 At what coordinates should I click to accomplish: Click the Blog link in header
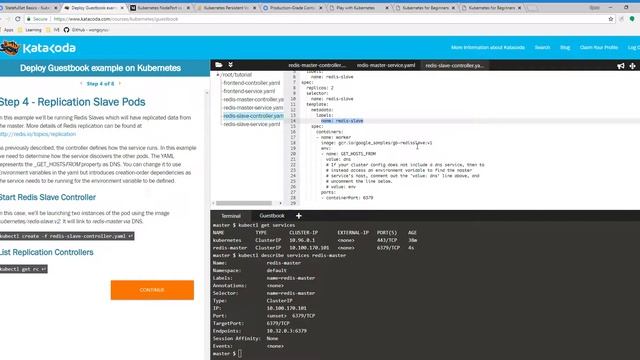point(565,47)
